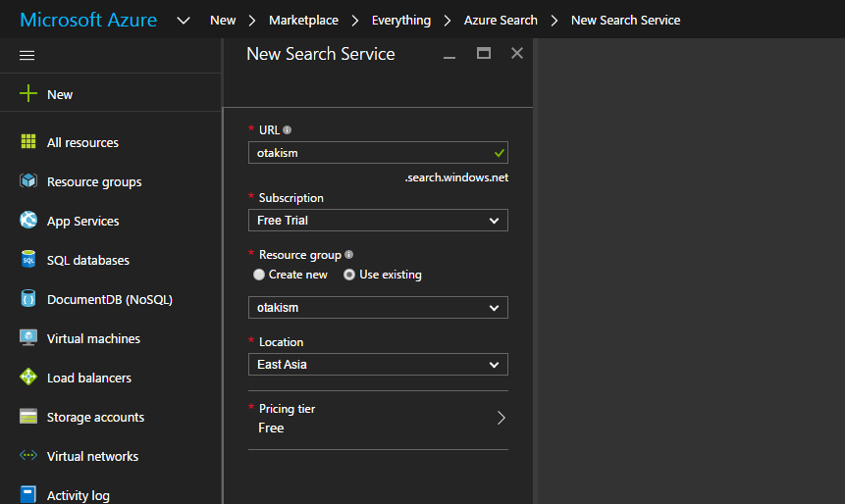
Task: Open the dropdown chevron beside Microsoft Azure
Action: tap(184, 21)
